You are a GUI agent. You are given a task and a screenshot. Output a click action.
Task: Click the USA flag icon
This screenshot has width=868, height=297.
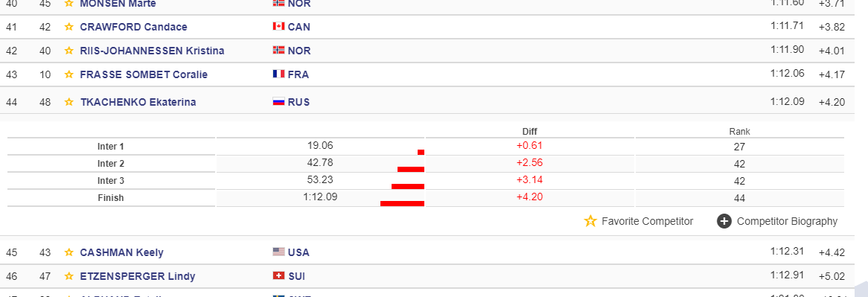point(278,252)
